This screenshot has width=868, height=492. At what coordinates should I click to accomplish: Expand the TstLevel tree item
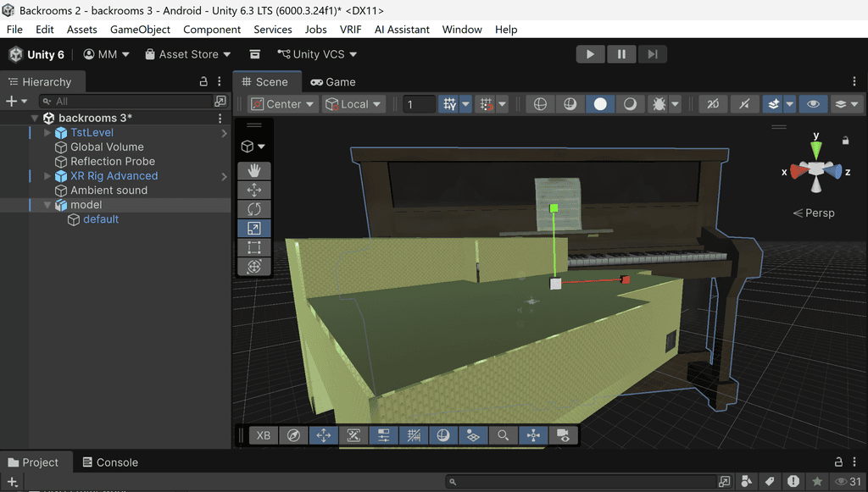coord(47,133)
